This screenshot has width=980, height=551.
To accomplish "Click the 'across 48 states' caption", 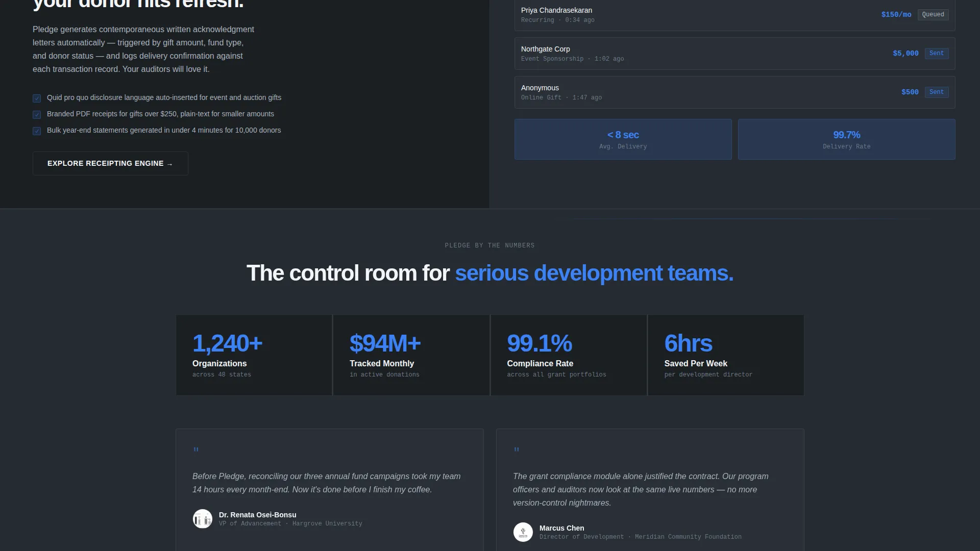I will pos(222,374).
